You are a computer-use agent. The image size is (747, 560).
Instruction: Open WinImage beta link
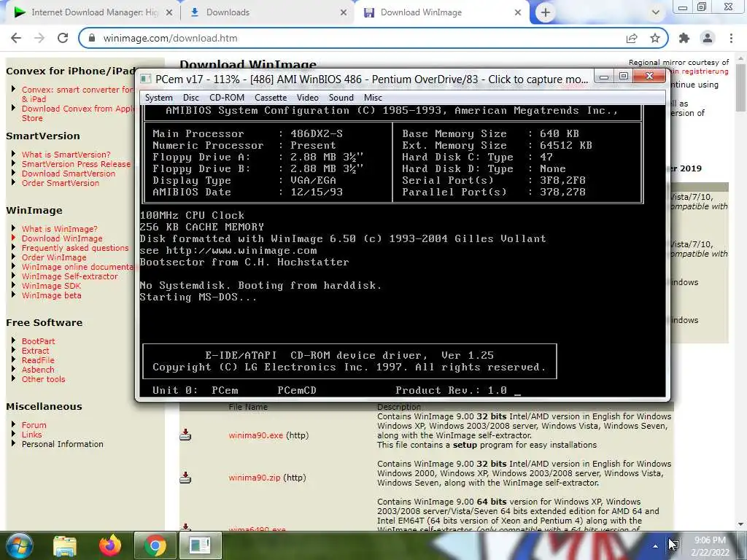(x=52, y=295)
